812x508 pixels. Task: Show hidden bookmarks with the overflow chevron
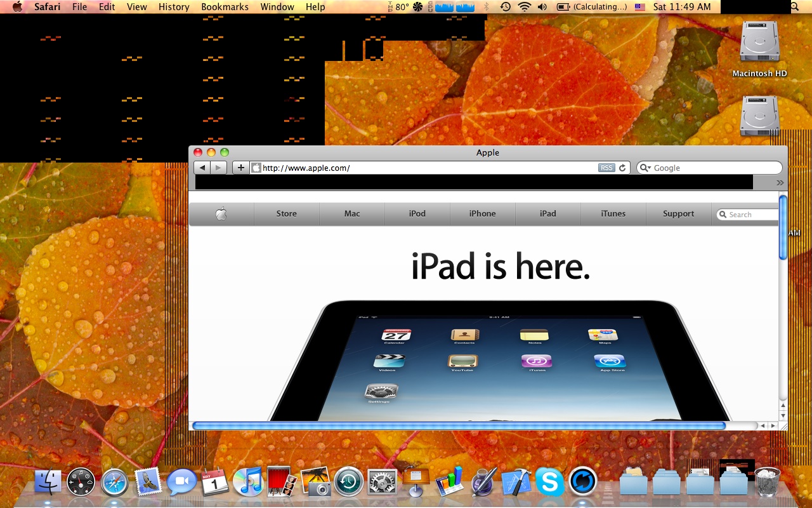780,182
